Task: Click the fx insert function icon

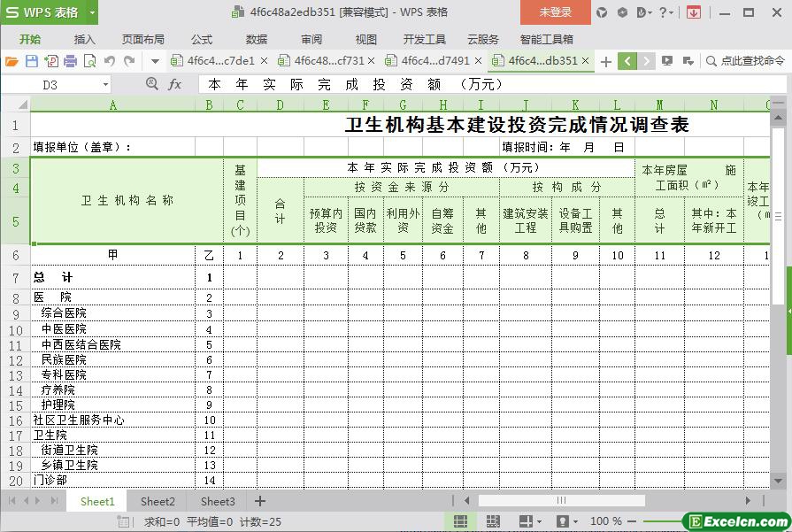Action: 175,84
